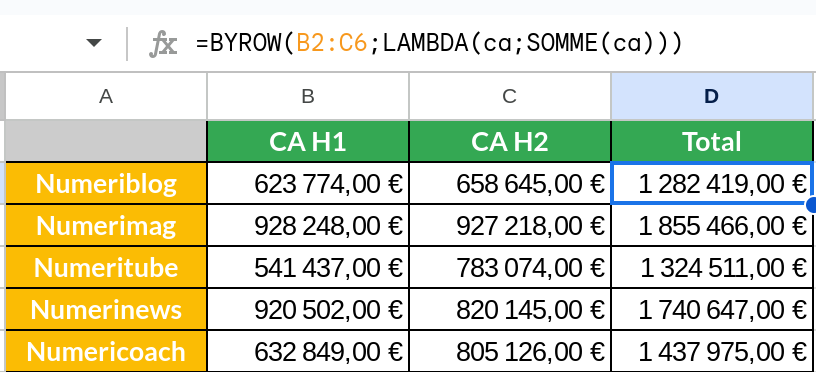Select the Numerimag label cell
816x372 pixels.
pos(106,226)
